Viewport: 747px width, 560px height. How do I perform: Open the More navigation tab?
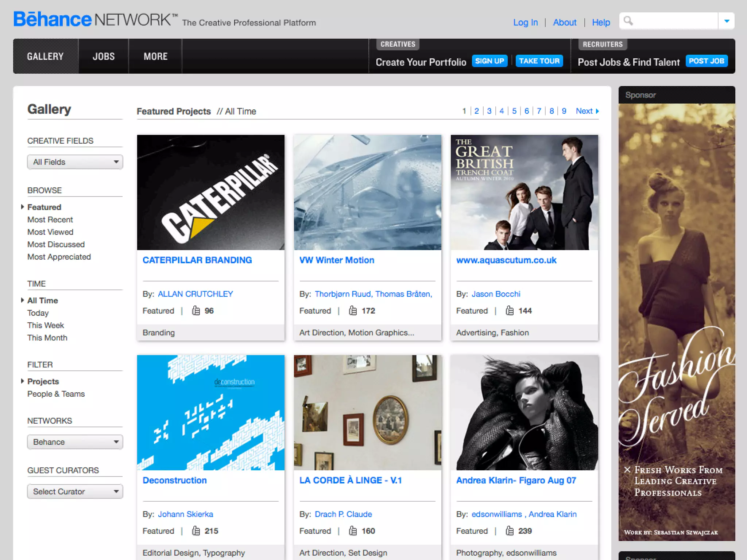pyautogui.click(x=155, y=57)
